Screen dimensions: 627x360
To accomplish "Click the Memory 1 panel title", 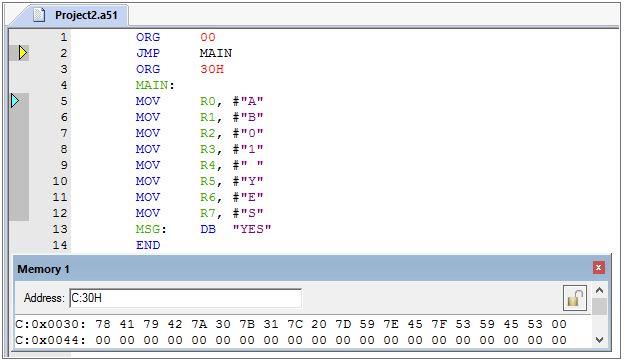I will (x=43, y=269).
